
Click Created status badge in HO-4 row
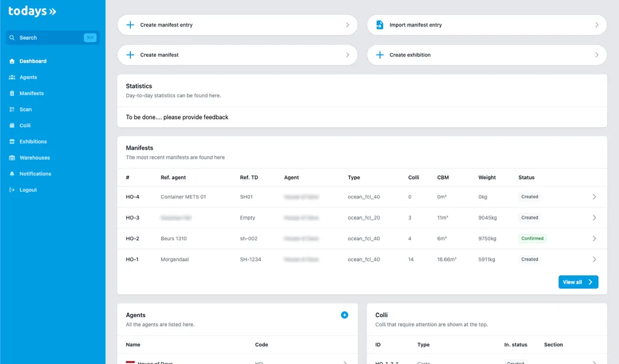coord(529,197)
